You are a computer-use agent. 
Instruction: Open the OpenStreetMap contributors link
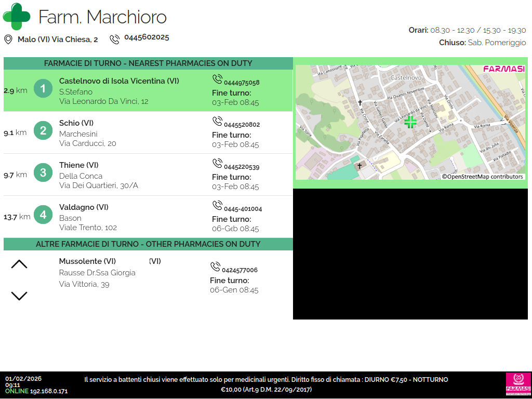[483, 177]
